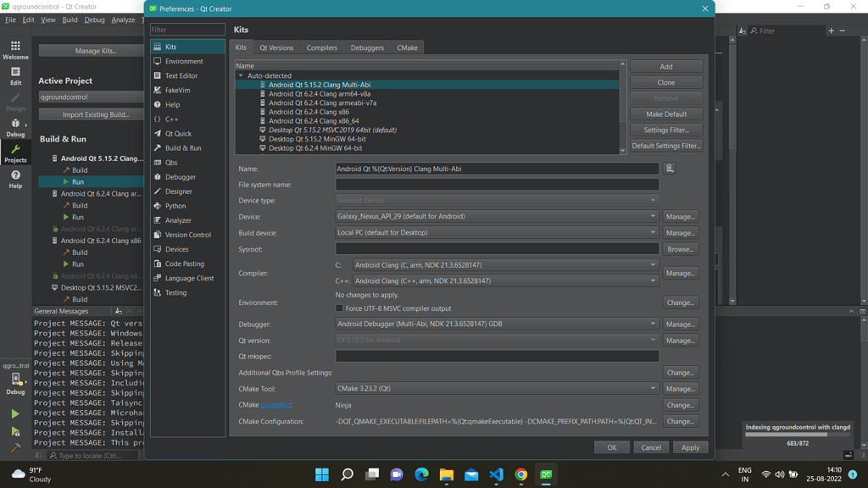Click Settings Filter button

666,130
